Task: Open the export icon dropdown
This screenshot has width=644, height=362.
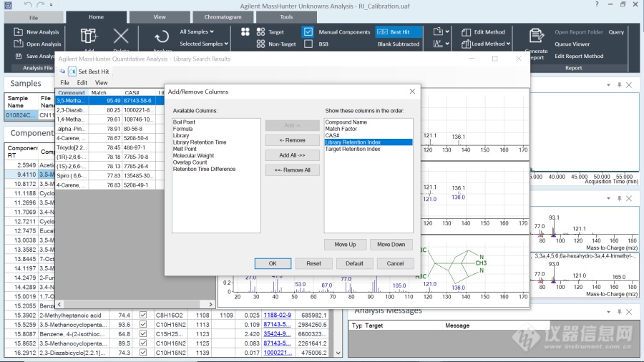Action: click(447, 31)
